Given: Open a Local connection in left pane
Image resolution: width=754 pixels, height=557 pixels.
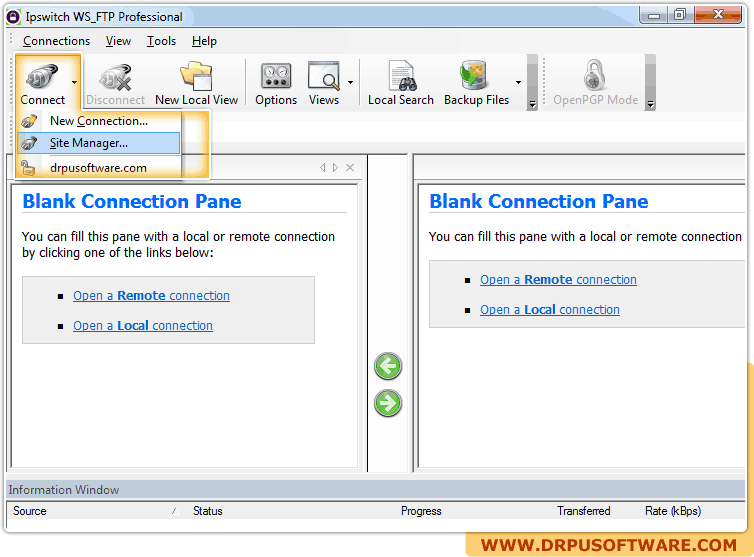Looking at the screenshot, I should click(143, 326).
